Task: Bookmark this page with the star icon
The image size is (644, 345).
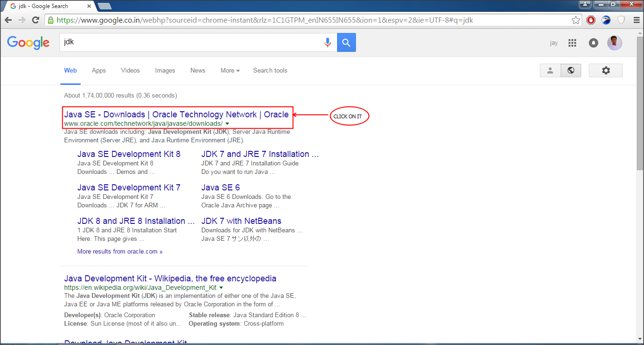Action: coord(576,20)
